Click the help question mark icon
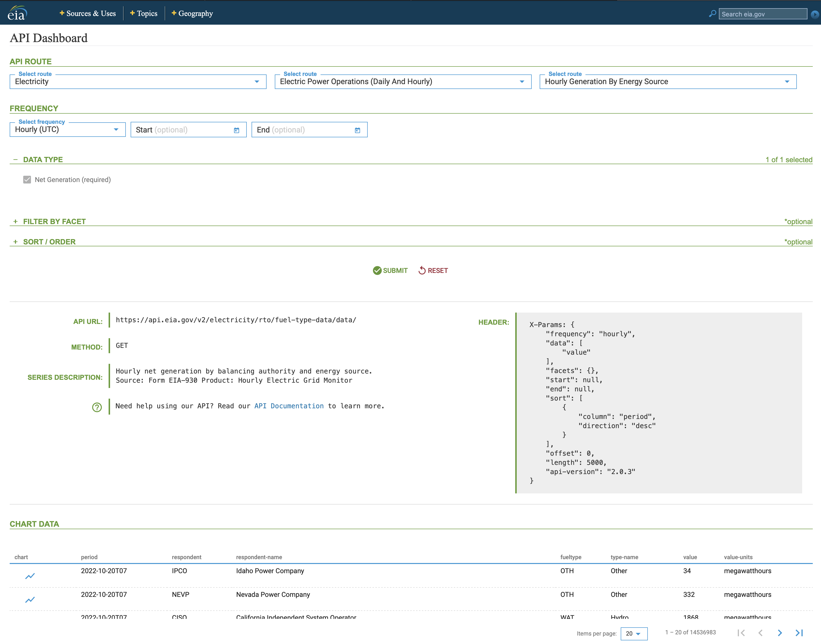Image resolution: width=821 pixels, height=644 pixels. 97,407
